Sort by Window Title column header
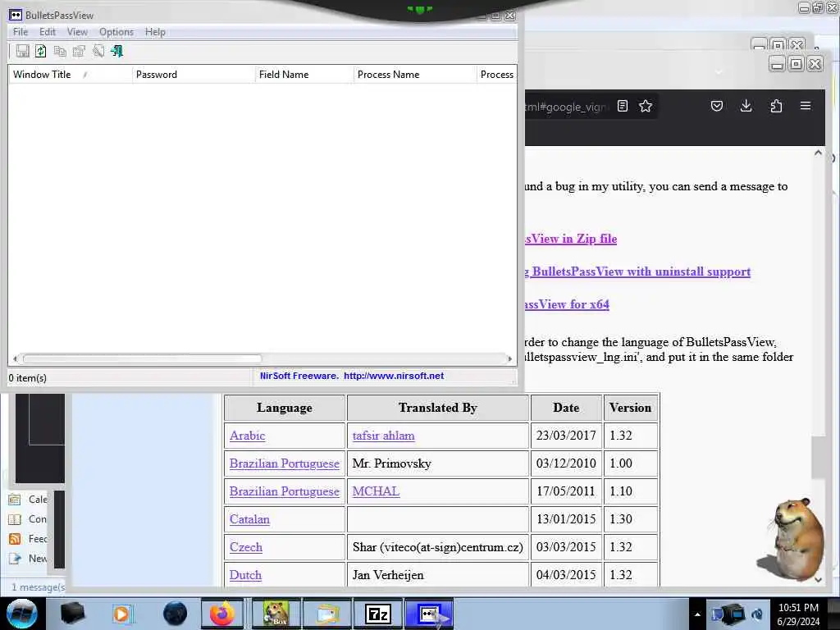 tap(71, 75)
